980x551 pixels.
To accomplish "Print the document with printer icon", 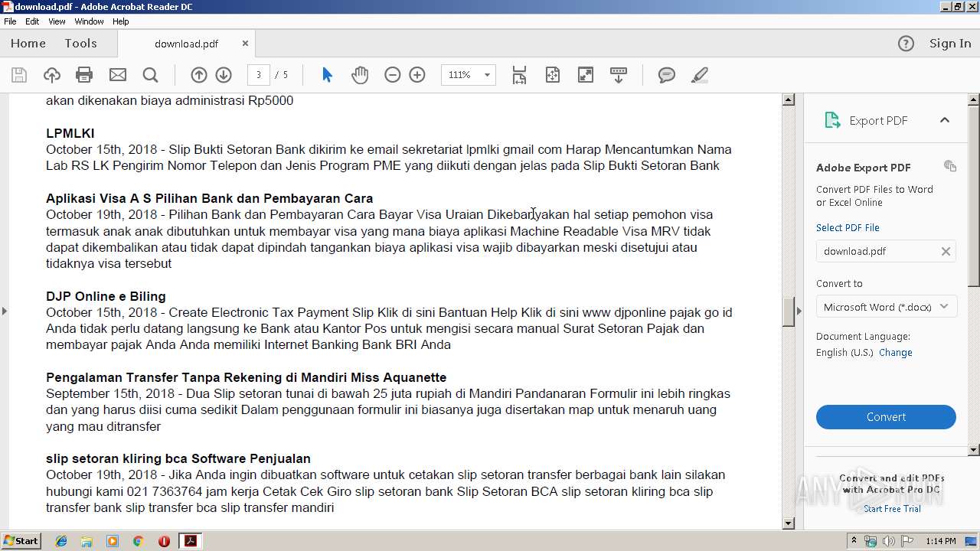I will pyautogui.click(x=84, y=75).
